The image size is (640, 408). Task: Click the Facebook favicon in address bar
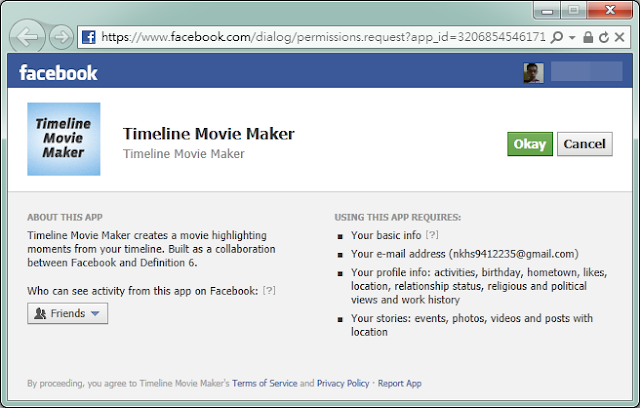click(89, 37)
